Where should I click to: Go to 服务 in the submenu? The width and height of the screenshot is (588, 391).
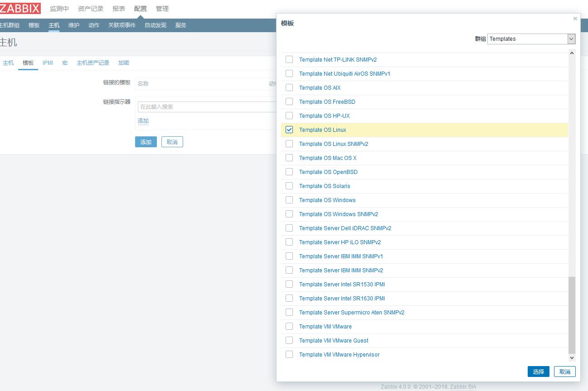point(181,25)
